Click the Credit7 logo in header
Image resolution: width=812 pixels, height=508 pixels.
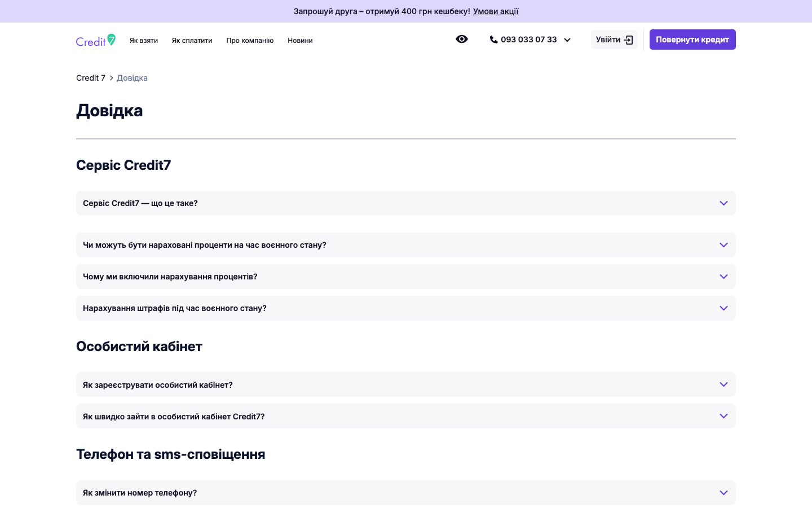coord(96,40)
